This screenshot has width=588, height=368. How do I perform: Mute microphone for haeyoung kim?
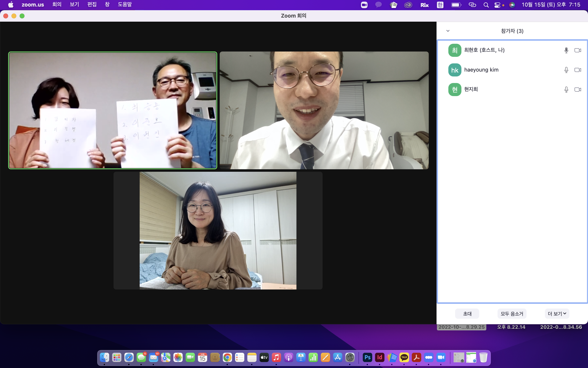coord(566,70)
